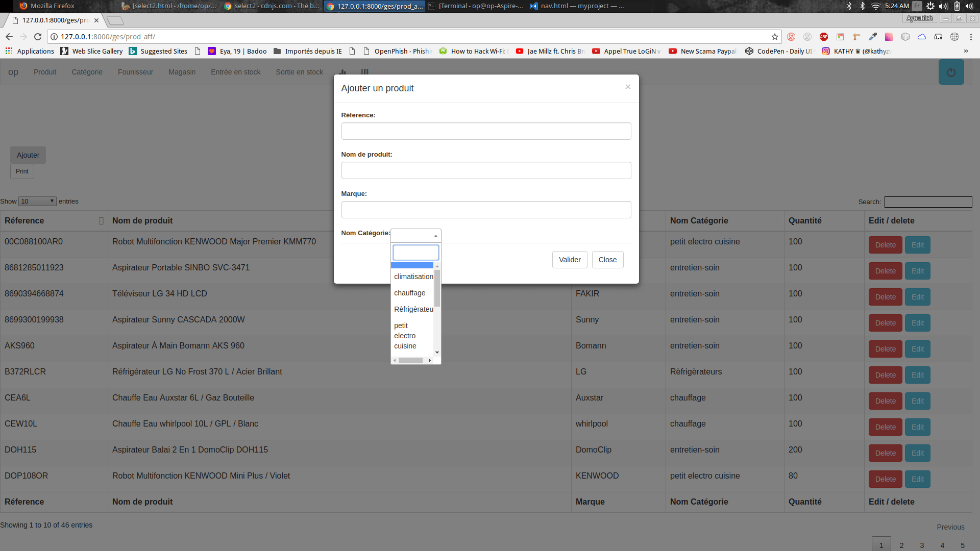Choose climatisation in the category list

[x=413, y=277]
